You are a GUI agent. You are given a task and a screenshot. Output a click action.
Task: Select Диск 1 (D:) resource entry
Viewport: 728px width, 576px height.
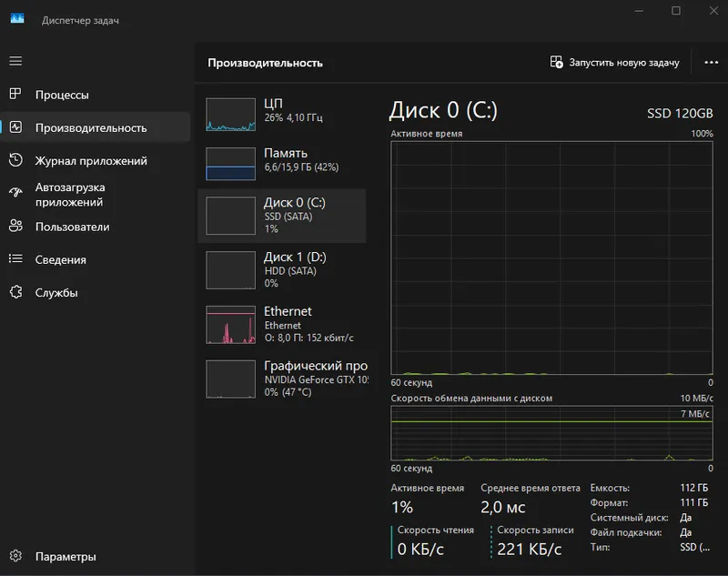[282, 269]
